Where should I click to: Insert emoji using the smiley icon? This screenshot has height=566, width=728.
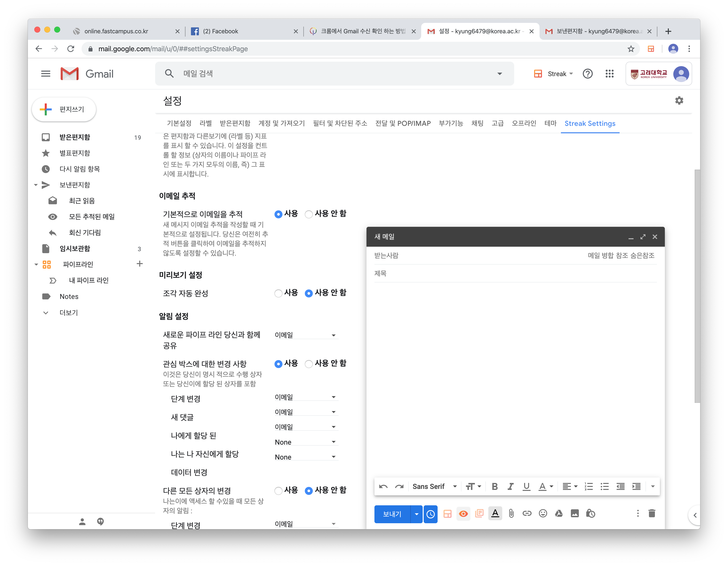[x=543, y=514]
